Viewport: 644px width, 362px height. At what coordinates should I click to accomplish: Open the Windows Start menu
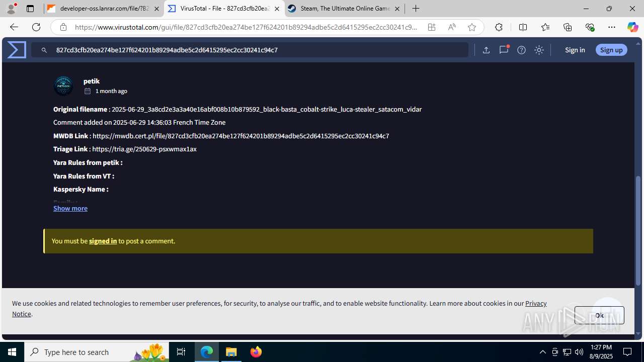tap(12, 352)
